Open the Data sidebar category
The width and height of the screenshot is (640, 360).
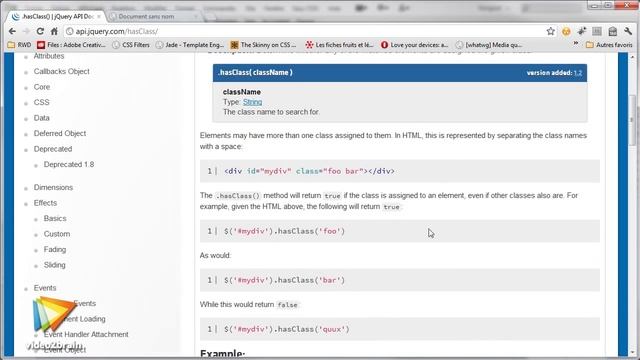point(42,118)
